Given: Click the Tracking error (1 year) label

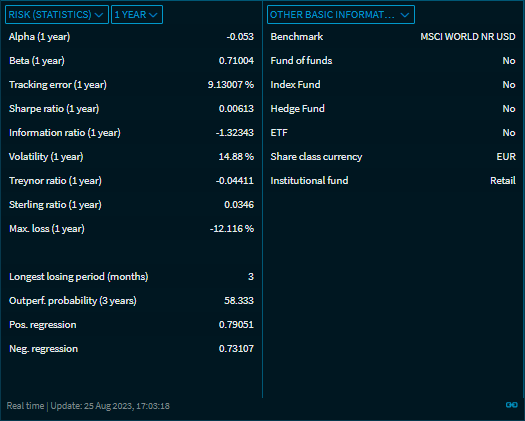Looking at the screenshot, I should click(x=58, y=85).
